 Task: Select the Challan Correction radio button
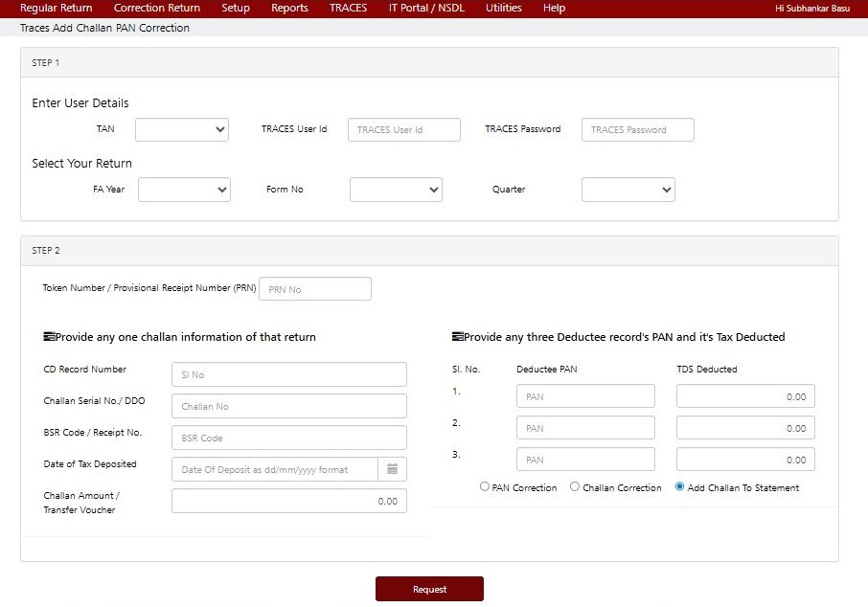click(x=575, y=486)
